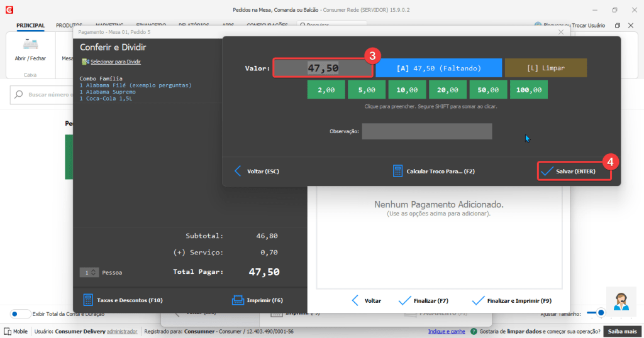Fill the amount with the 50,00 button

click(489, 90)
